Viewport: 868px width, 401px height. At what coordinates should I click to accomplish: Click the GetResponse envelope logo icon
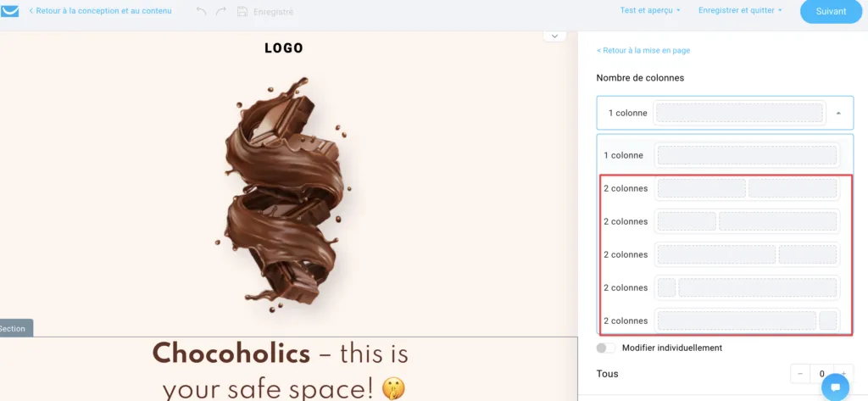point(9,11)
